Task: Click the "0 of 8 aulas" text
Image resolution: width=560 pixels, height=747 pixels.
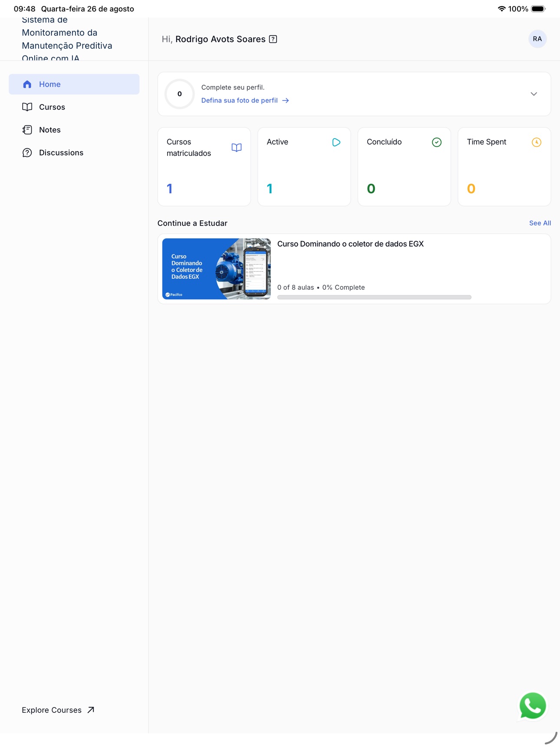Action: [296, 288]
